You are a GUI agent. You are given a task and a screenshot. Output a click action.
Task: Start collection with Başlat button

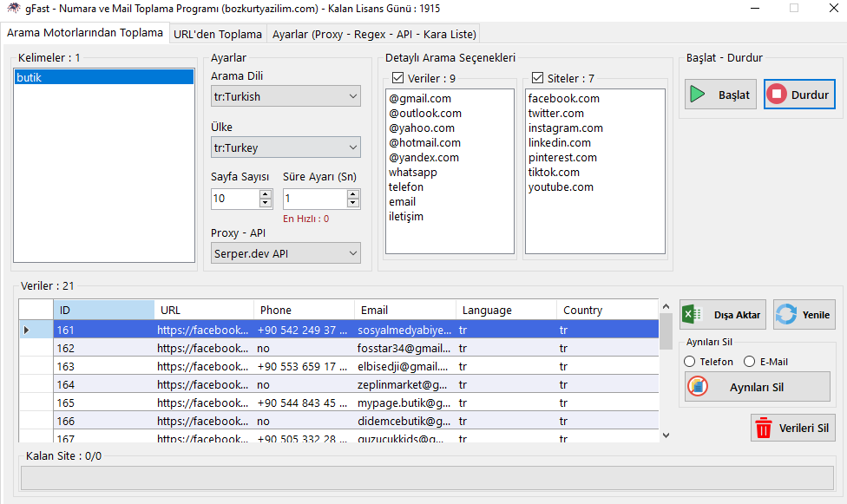[720, 95]
